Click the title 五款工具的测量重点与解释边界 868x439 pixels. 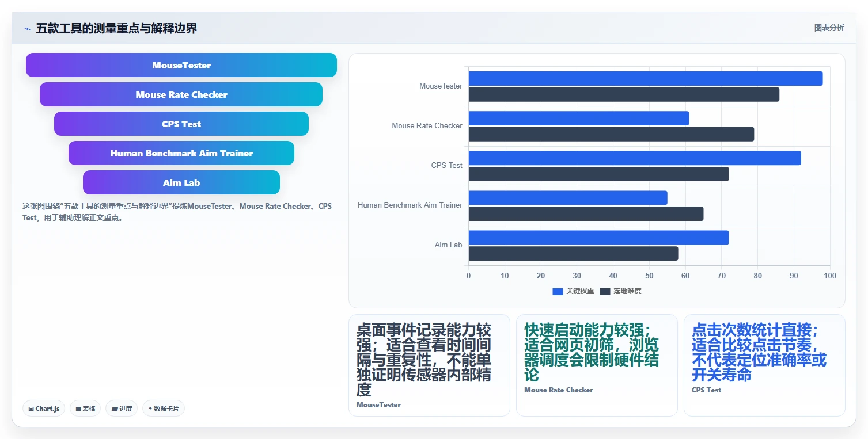116,29
